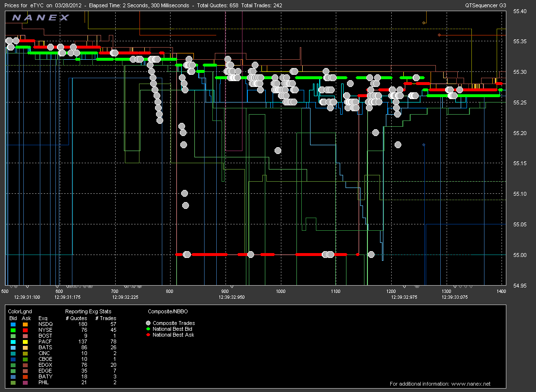Select the BATS exchange label

click(45, 347)
